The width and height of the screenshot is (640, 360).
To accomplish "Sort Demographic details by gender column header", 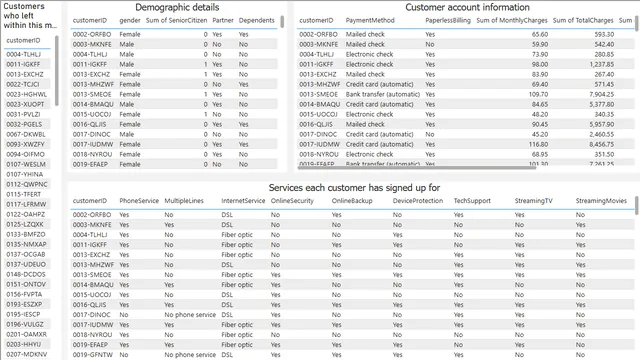I will [129, 20].
